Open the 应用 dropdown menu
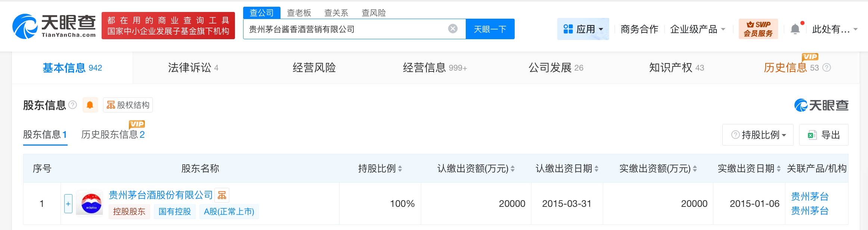The width and height of the screenshot is (868, 230). (x=583, y=29)
